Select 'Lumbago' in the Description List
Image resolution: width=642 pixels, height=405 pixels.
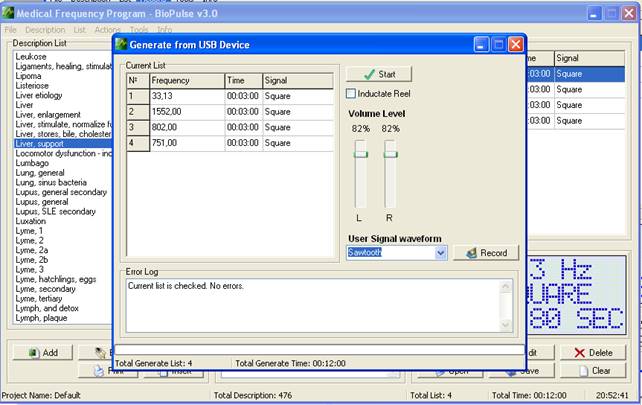(x=33, y=162)
